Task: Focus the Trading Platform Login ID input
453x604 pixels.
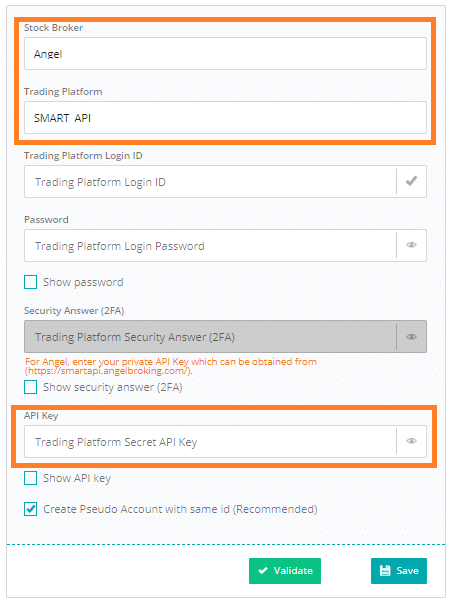Action: pyautogui.click(x=210, y=181)
